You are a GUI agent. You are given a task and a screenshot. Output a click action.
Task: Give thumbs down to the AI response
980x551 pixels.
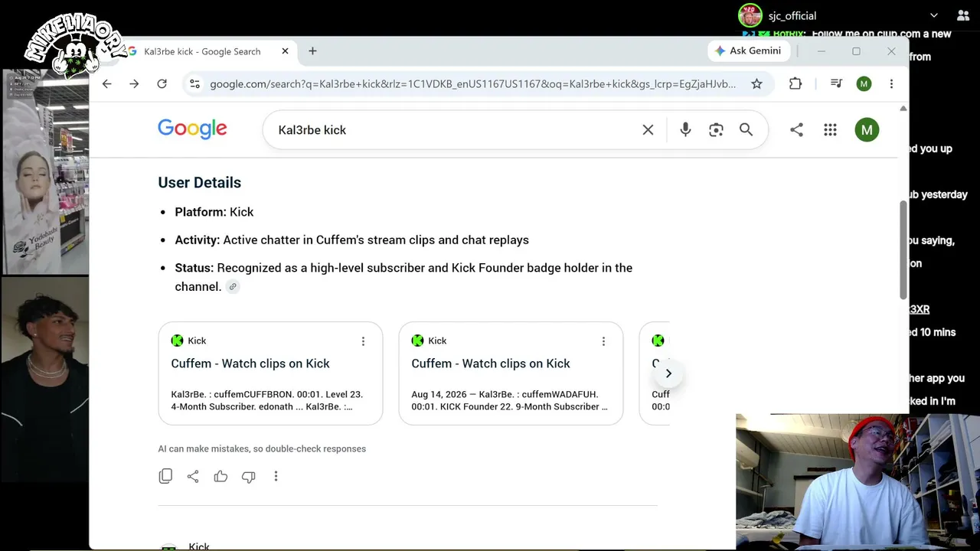248,476
